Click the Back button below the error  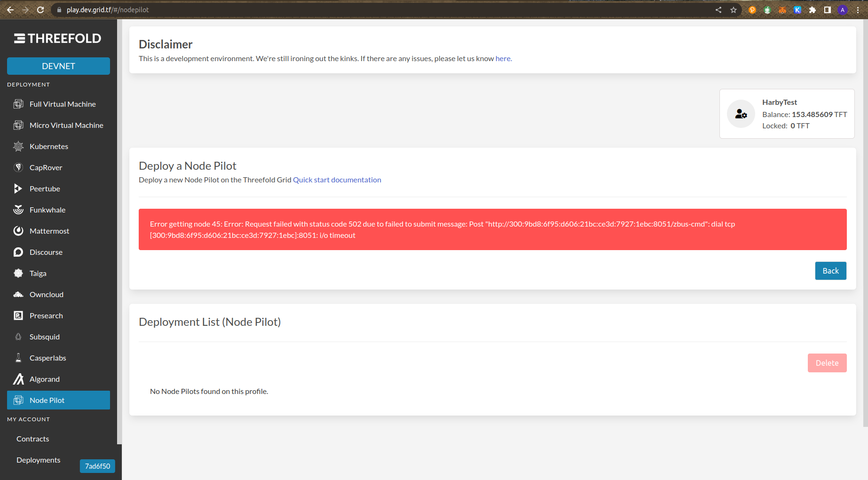[830, 271]
